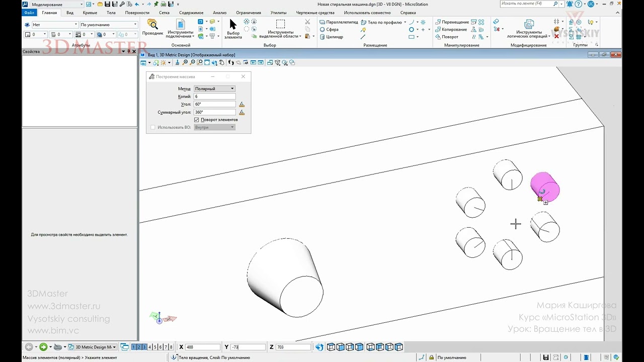Open Инструменты выделенной области fence tools
Screen dimensions: 644x362
280,29
